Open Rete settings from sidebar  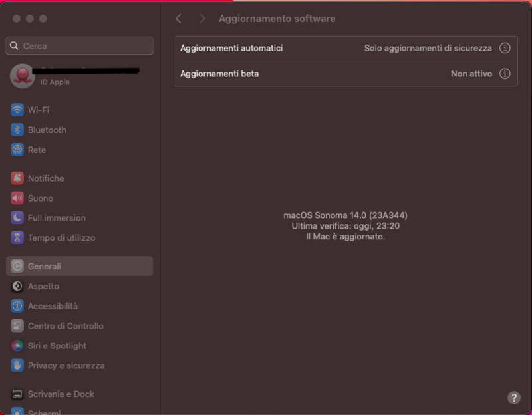tap(79, 150)
